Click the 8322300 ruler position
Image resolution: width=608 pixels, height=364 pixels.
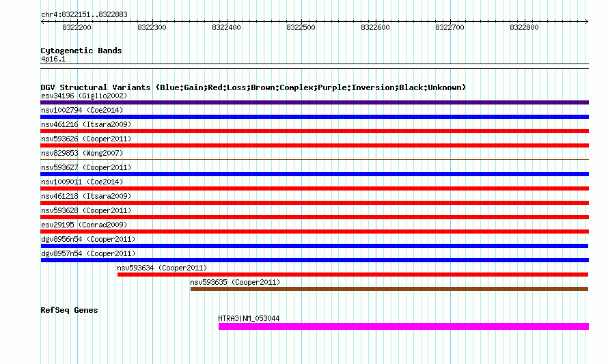pos(152,27)
